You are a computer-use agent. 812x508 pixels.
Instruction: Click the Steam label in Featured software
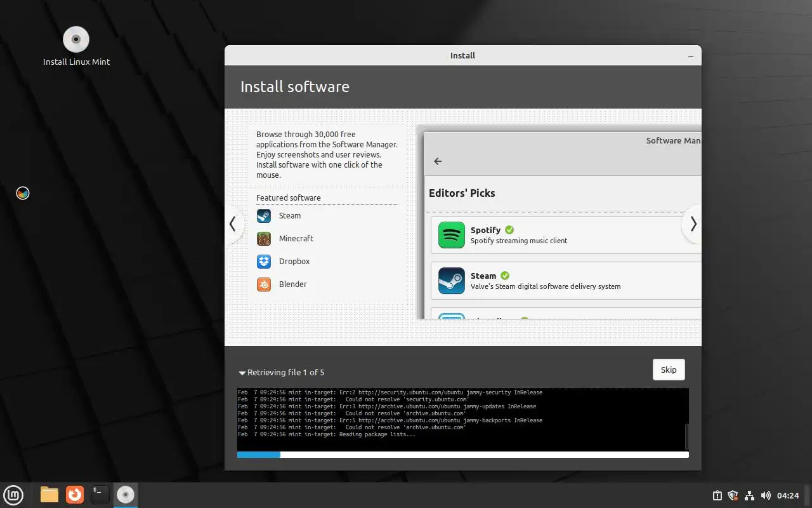tap(290, 216)
